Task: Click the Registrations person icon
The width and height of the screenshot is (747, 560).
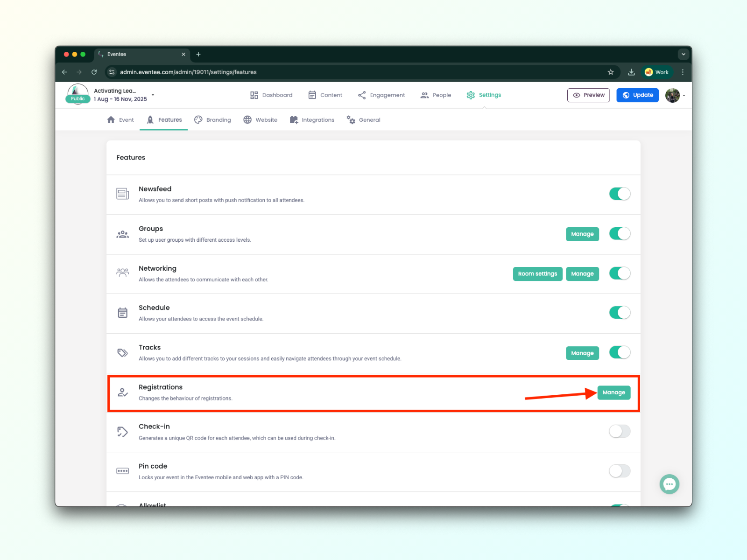Action: click(123, 392)
